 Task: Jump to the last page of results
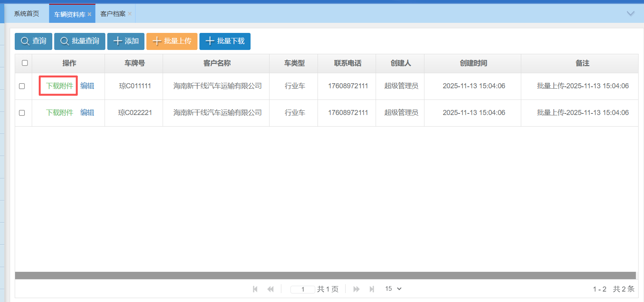[x=372, y=289]
